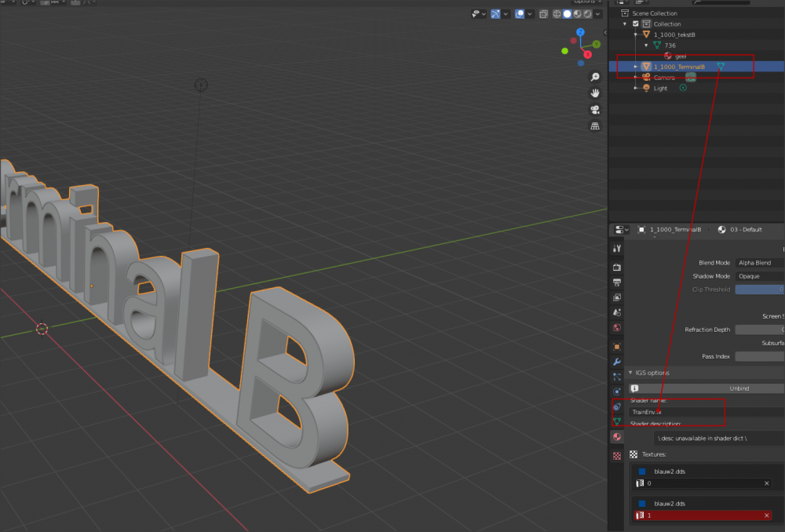Open the Modifiers wrench properties tab
The image size is (785, 532).
point(617,362)
